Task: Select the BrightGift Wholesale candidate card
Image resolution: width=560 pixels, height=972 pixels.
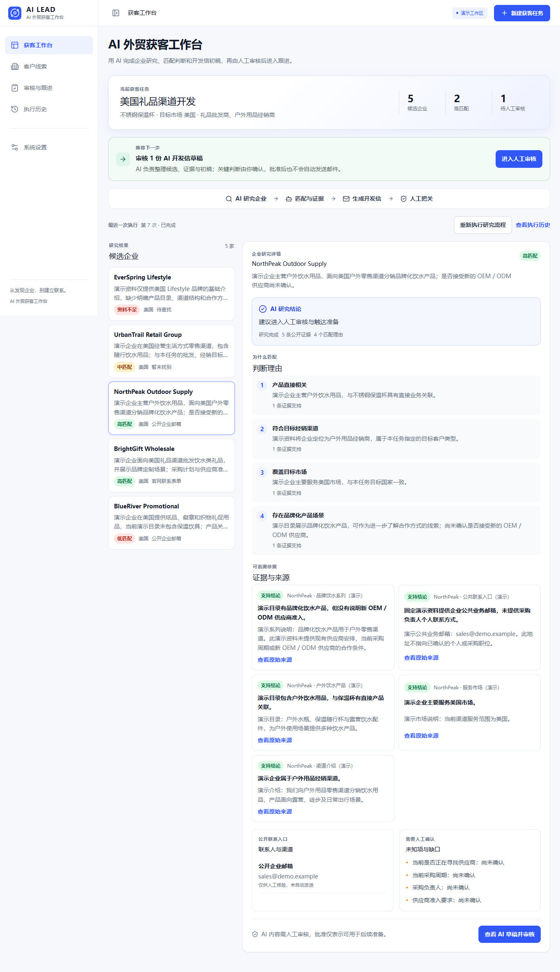Action: 171,465
